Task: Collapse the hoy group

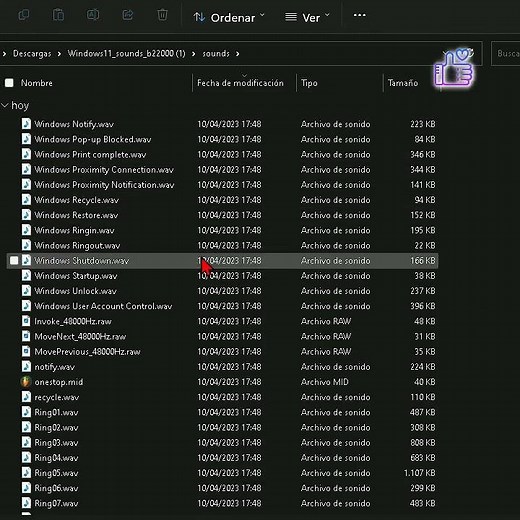Action: [5, 105]
